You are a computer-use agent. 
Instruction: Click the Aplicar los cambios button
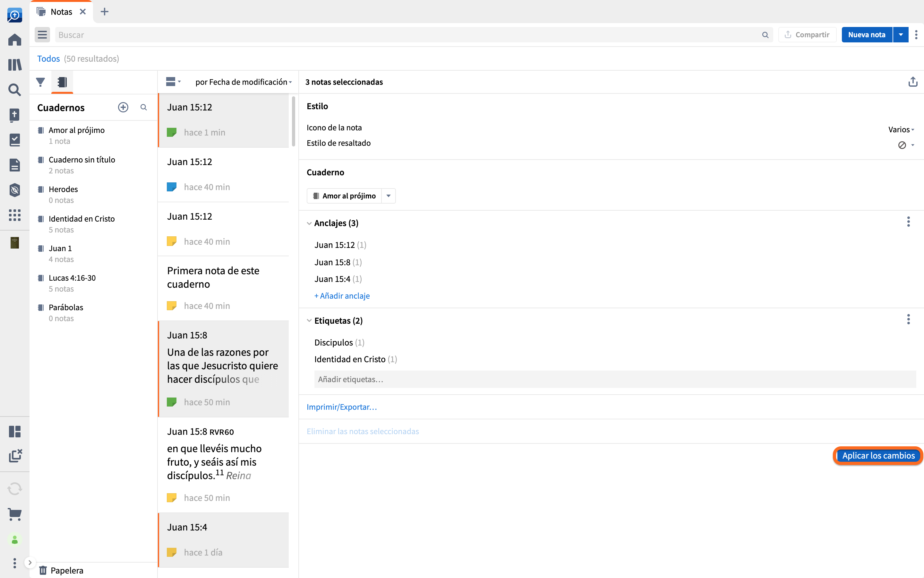878,456
